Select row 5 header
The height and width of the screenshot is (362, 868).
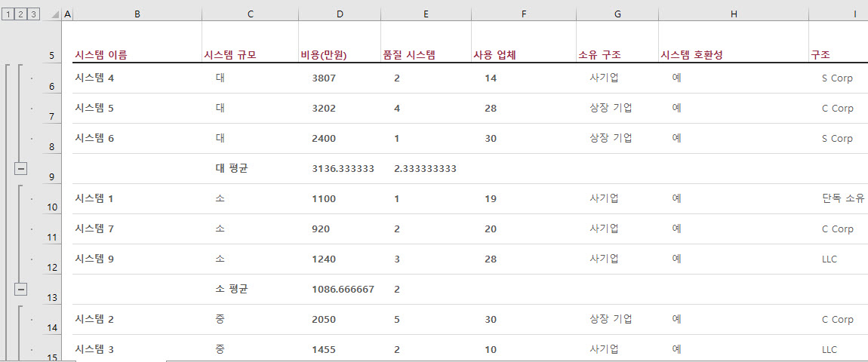[53, 41]
